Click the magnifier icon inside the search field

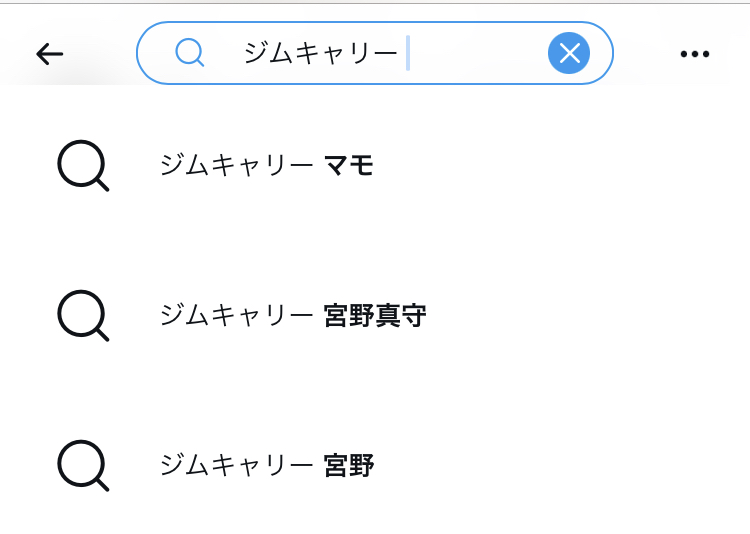189,53
